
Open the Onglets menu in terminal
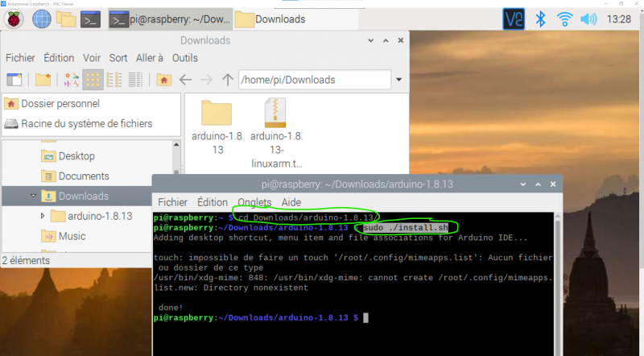coord(254,202)
